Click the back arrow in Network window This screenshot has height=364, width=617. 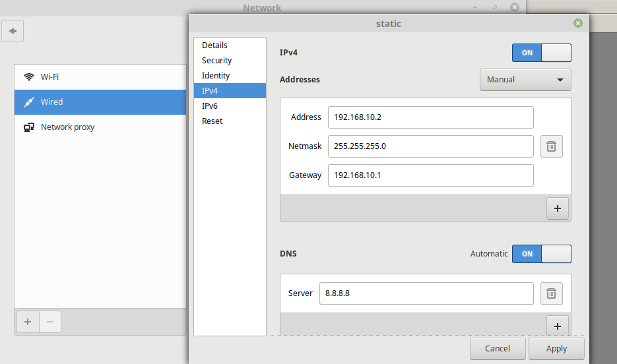13,31
